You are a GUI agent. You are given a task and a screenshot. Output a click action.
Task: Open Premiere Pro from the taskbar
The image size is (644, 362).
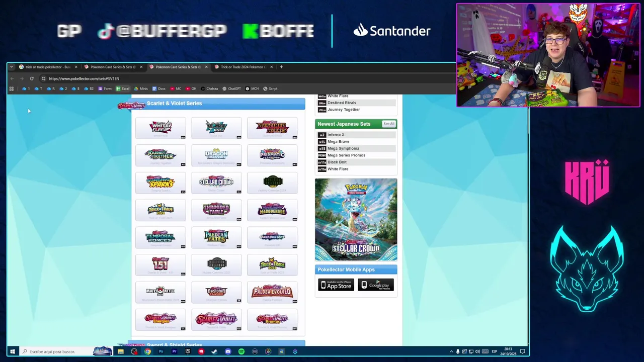[174, 351]
